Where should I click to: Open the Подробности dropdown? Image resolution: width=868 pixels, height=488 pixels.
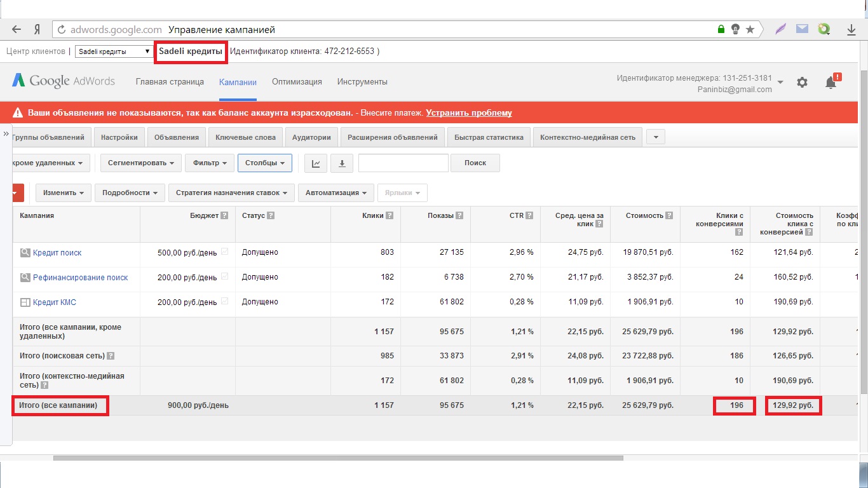(x=130, y=193)
